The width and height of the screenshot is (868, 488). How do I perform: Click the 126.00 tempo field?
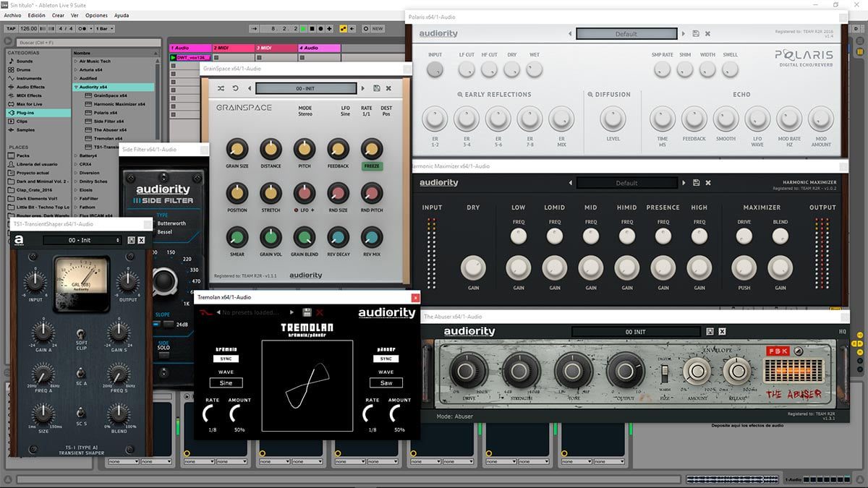pos(29,29)
